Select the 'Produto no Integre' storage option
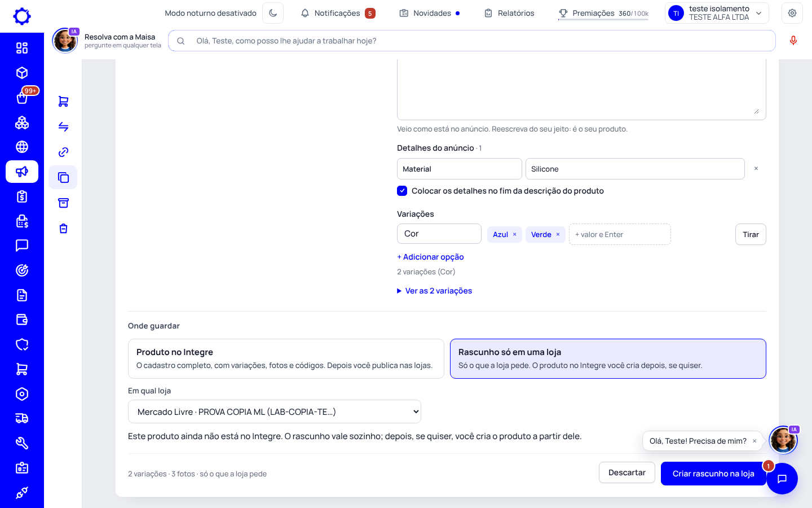Viewport: 812px width, 508px height. 286,358
